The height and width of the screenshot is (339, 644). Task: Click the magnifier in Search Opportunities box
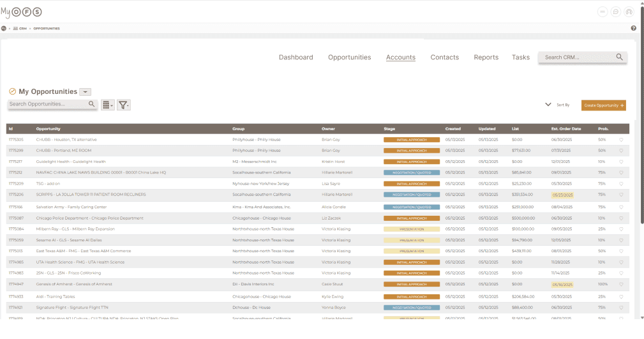coord(91,104)
